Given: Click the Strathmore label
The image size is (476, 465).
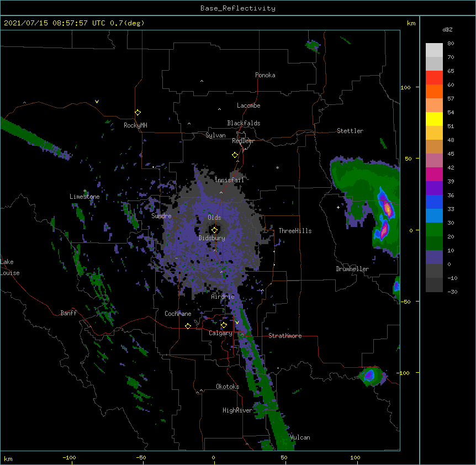Looking at the screenshot, I should click(x=285, y=336).
